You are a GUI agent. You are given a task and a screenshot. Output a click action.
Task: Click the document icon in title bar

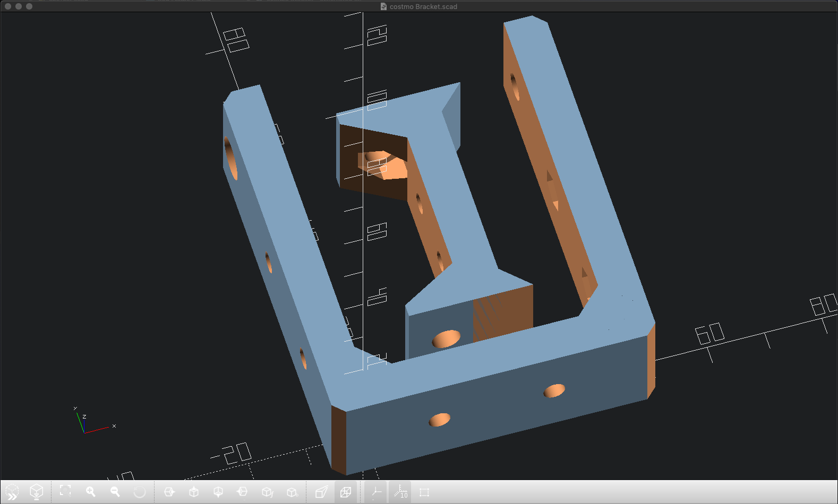(383, 6)
